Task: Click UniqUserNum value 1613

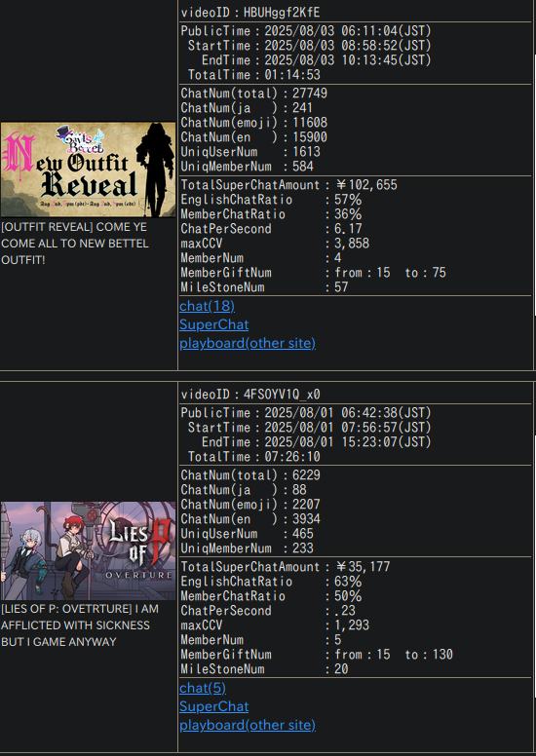Action: (x=306, y=151)
